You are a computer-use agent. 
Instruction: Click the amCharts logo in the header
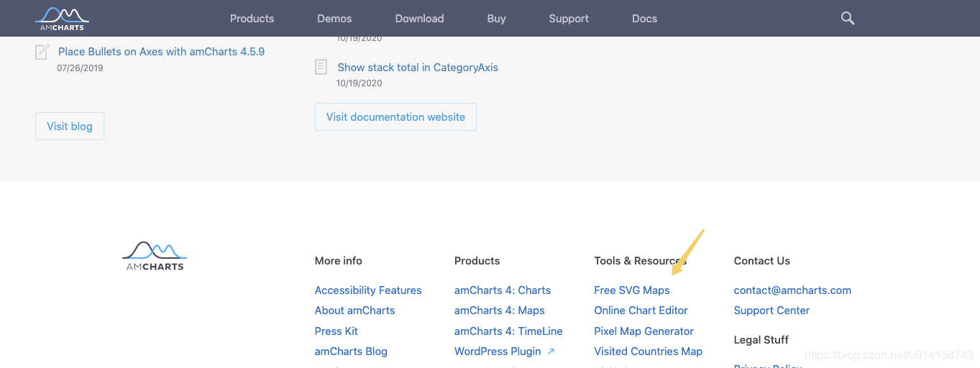tap(63, 19)
